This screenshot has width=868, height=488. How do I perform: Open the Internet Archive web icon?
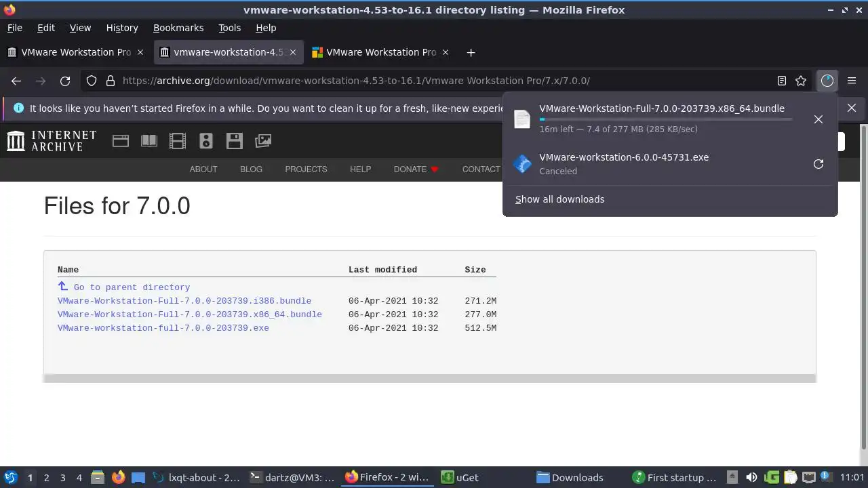point(121,141)
